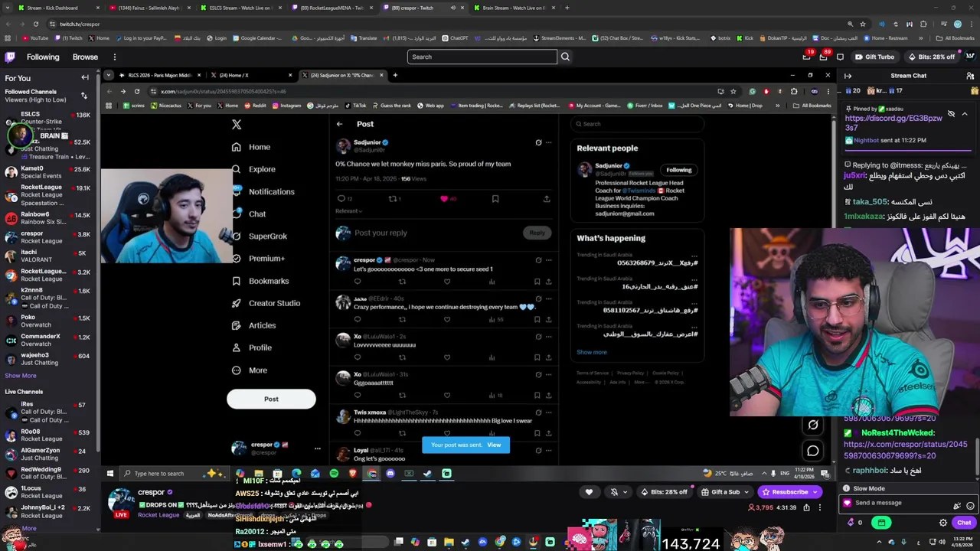Switch to Following tab on Twitch
This screenshot has width=980, height=551.
click(43, 57)
